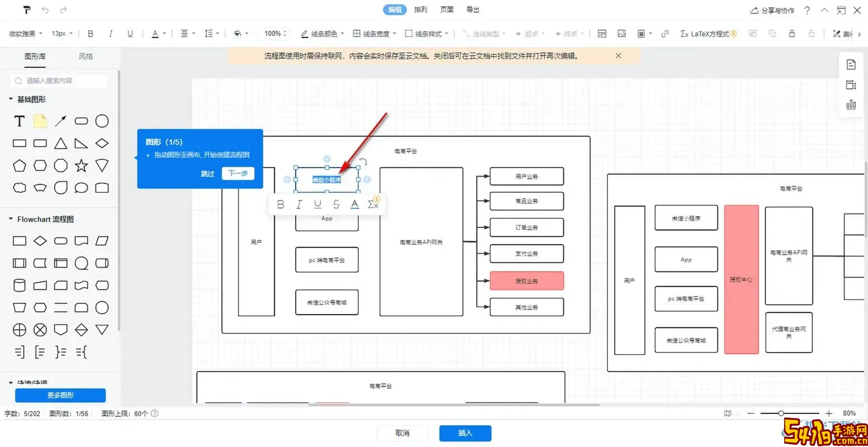Image resolution: width=868 pixels, height=447 pixels.
Task: Open the 线条颜色 line color dropdown
Action: tap(322, 34)
